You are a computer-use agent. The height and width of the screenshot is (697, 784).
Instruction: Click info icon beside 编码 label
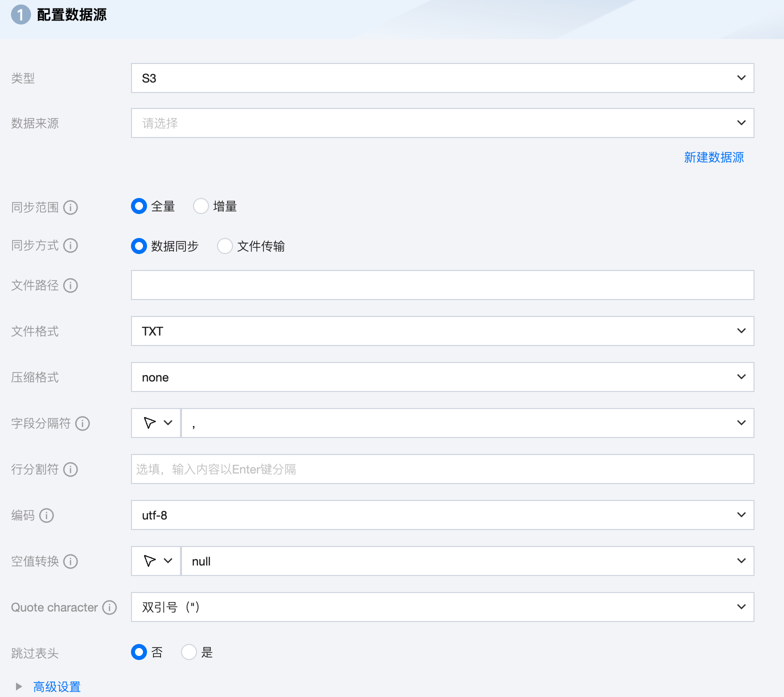pyautogui.click(x=46, y=515)
